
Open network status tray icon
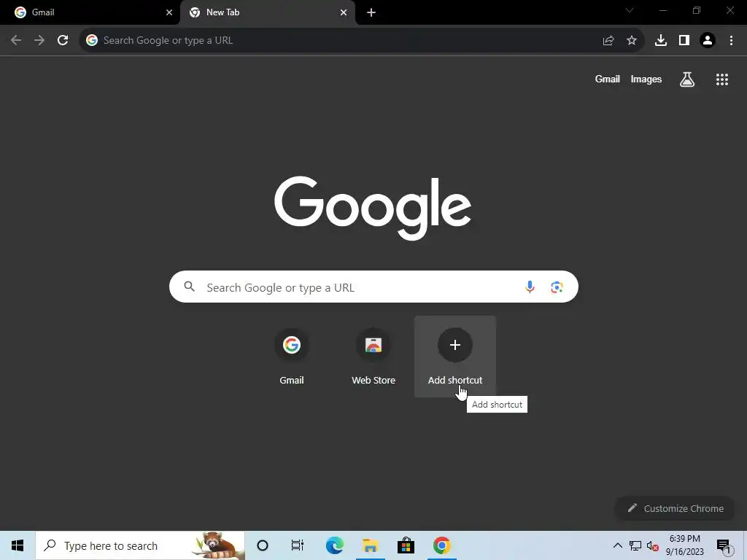(635, 545)
